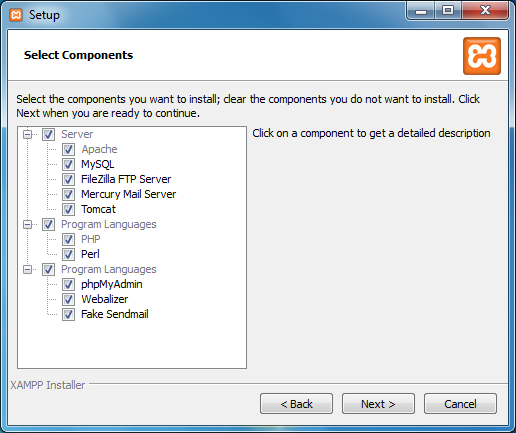The image size is (516, 433).
Task: Collapse the first Program Languages group
Action: point(28,224)
